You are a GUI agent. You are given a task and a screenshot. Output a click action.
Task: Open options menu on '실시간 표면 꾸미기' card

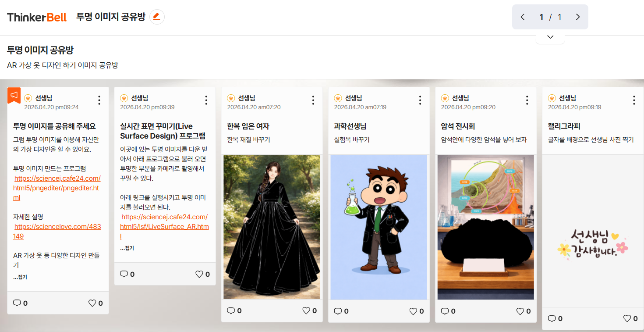point(206,100)
